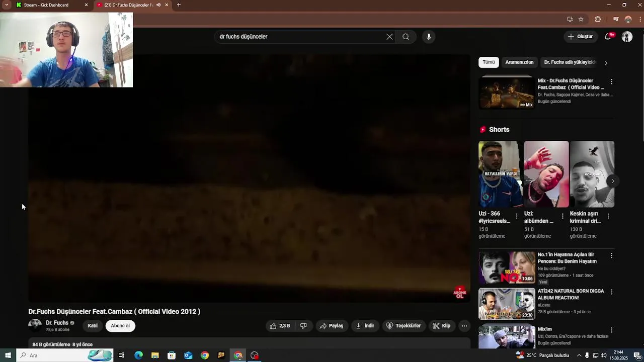The height and width of the screenshot is (362, 644).
Task: Open File Explorer from taskbar
Action: point(155,355)
